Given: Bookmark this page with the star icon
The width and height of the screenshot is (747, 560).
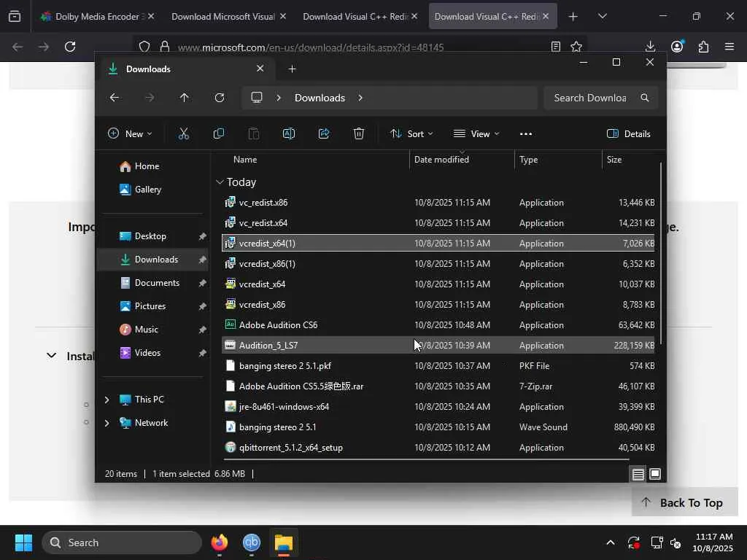Looking at the screenshot, I should (x=576, y=47).
